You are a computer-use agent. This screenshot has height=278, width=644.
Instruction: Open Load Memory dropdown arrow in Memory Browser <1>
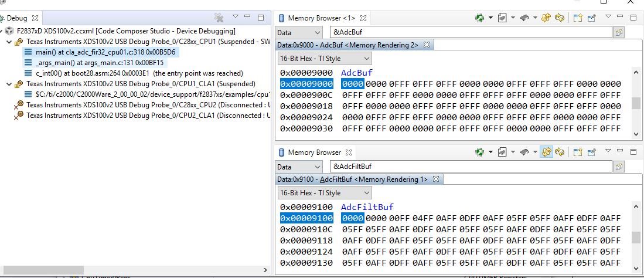(535, 18)
